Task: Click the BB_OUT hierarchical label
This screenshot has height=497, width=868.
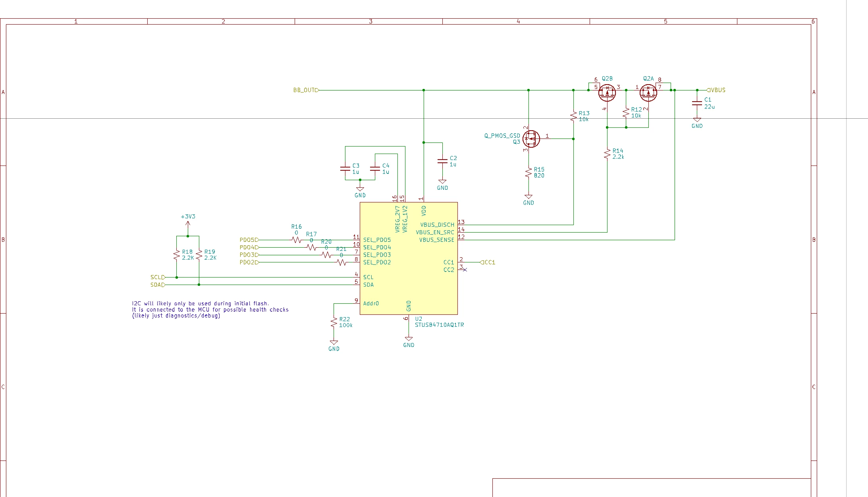Action: click(306, 90)
